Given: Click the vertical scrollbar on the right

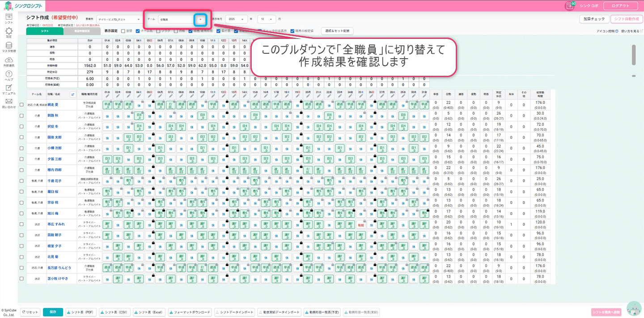Looking at the screenshot, I should coord(633,55).
